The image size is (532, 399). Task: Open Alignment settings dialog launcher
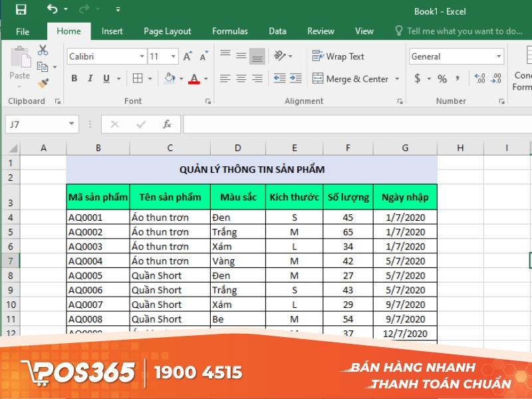(400, 101)
